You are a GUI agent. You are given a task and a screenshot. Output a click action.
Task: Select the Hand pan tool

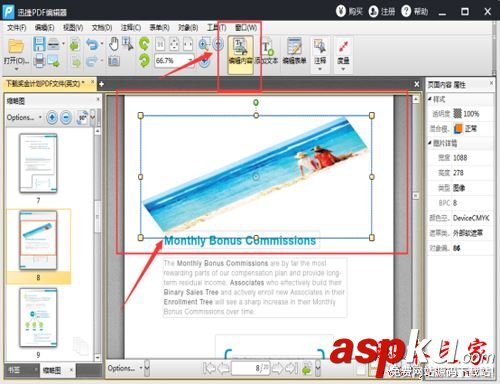point(114,44)
